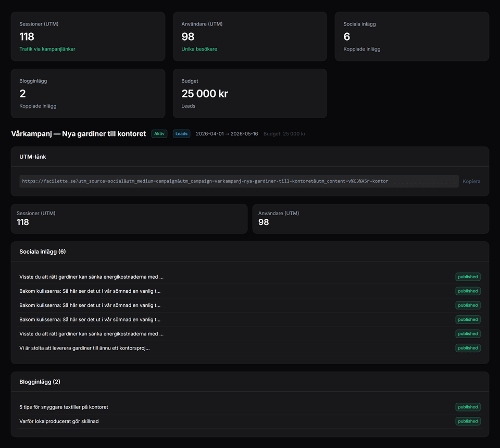
Task: Click the UTM link URL field
Action: coord(239,181)
